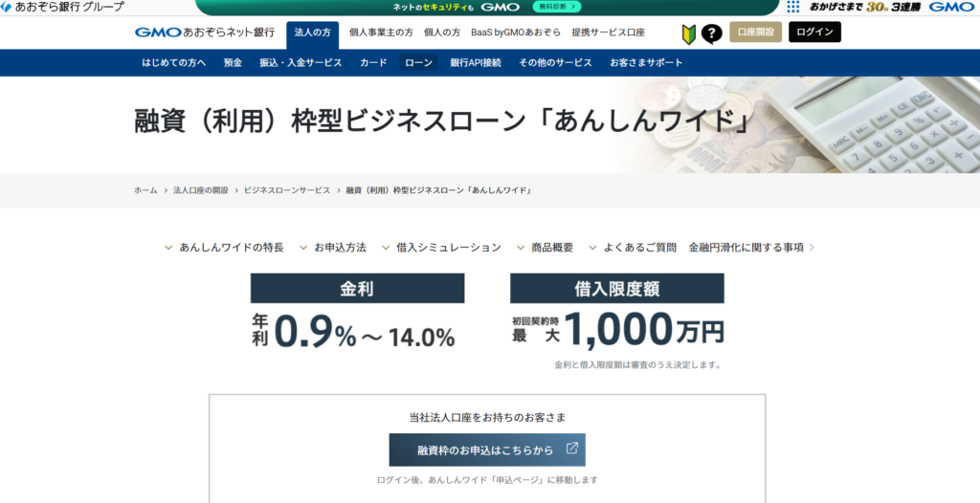
Task: Open the 銀行API接続 menu
Action: [476, 62]
